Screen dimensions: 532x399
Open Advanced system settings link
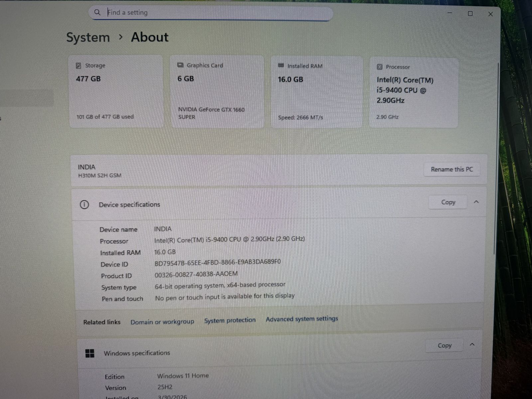pos(302,319)
